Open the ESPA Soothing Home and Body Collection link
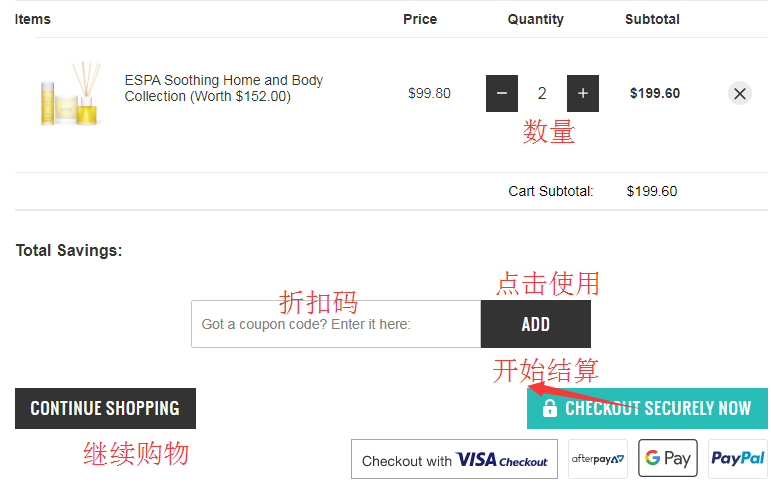The image size is (771, 487). [223, 88]
